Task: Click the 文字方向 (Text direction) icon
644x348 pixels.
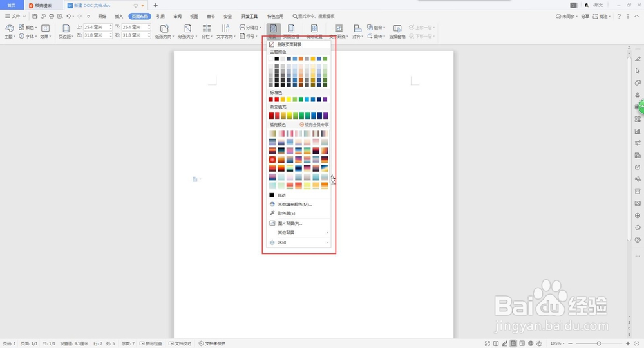Action: point(225,28)
